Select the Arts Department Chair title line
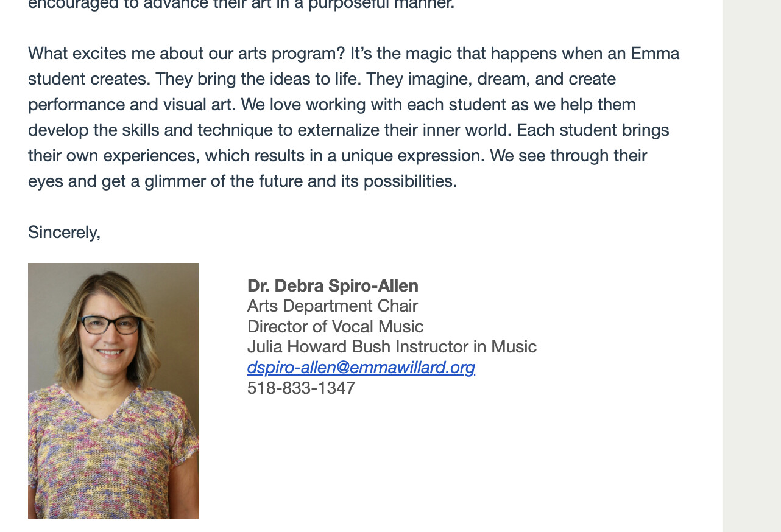The image size is (781, 532). click(333, 306)
